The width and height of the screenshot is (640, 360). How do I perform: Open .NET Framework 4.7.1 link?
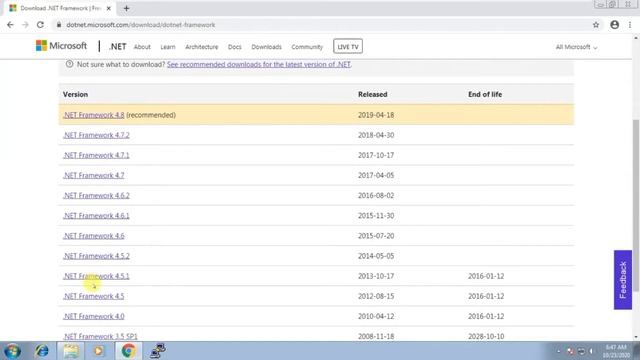[x=96, y=155]
